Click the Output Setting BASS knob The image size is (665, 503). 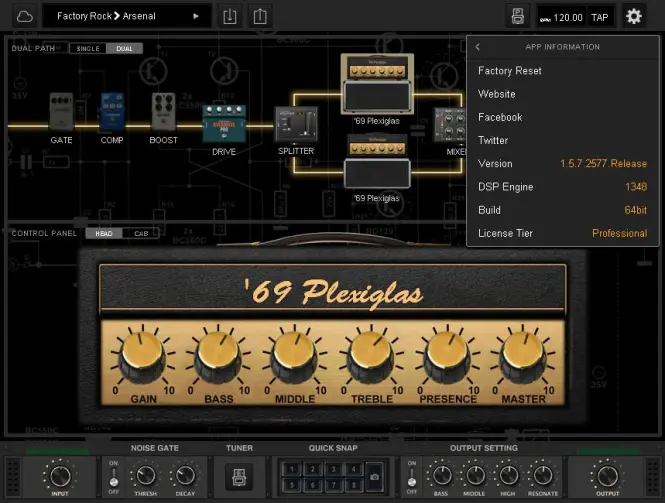(441, 475)
